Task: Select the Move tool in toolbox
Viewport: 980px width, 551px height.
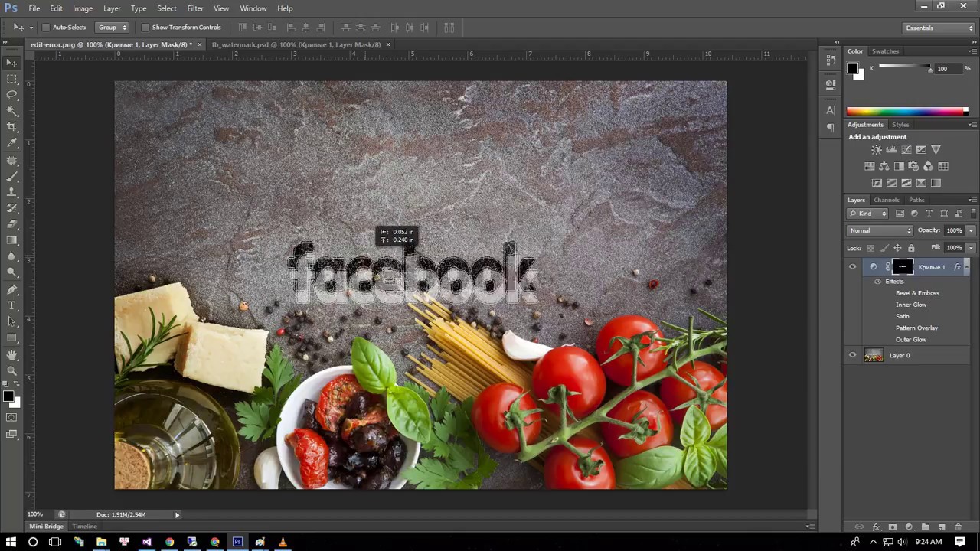Action: point(12,63)
